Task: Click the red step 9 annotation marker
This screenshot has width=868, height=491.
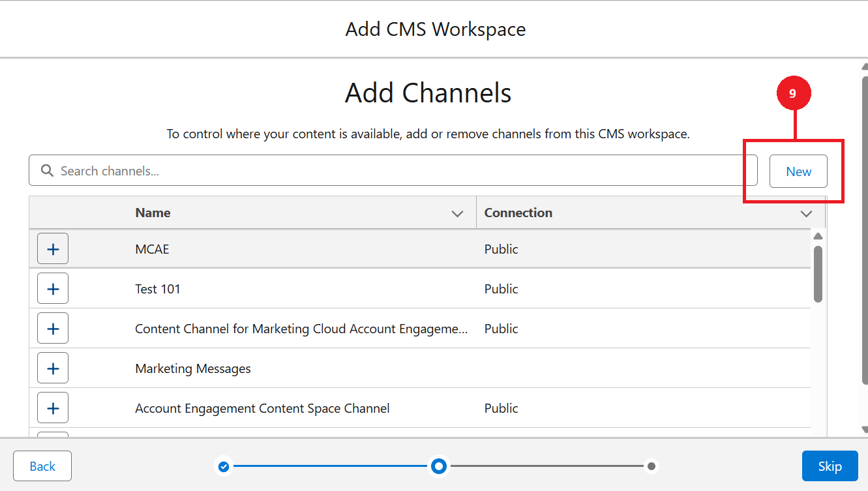Action: tap(793, 94)
